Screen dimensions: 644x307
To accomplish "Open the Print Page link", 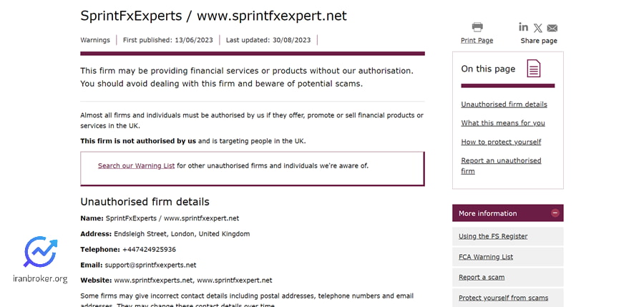I will pyautogui.click(x=477, y=40).
